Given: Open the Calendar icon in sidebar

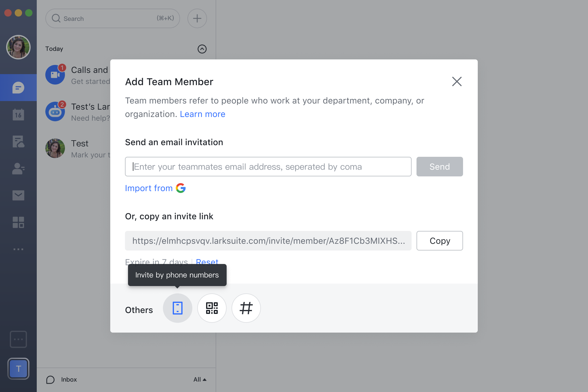Looking at the screenshot, I should (x=18, y=115).
